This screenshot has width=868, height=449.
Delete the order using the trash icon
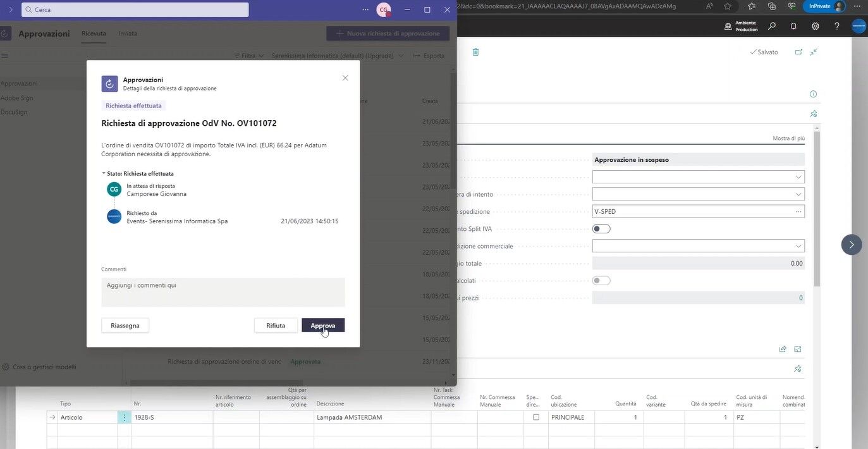point(476,52)
